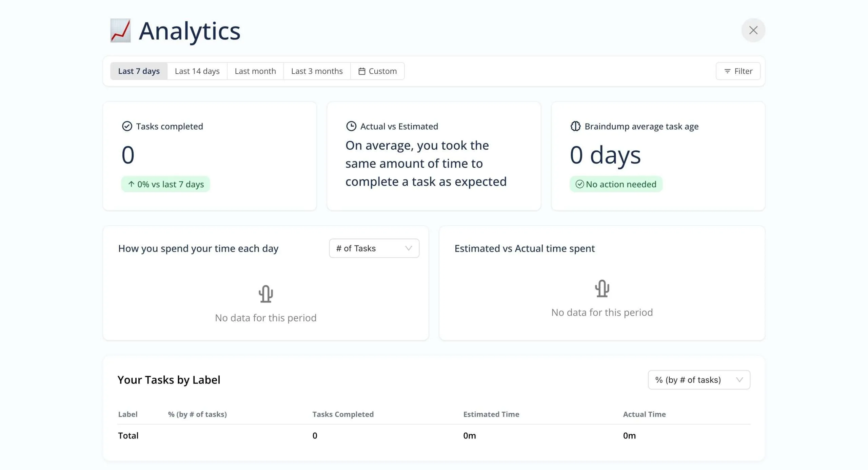Image resolution: width=868 pixels, height=470 pixels.
Task: Click the Actual vs Estimated clock icon
Action: [351, 126]
